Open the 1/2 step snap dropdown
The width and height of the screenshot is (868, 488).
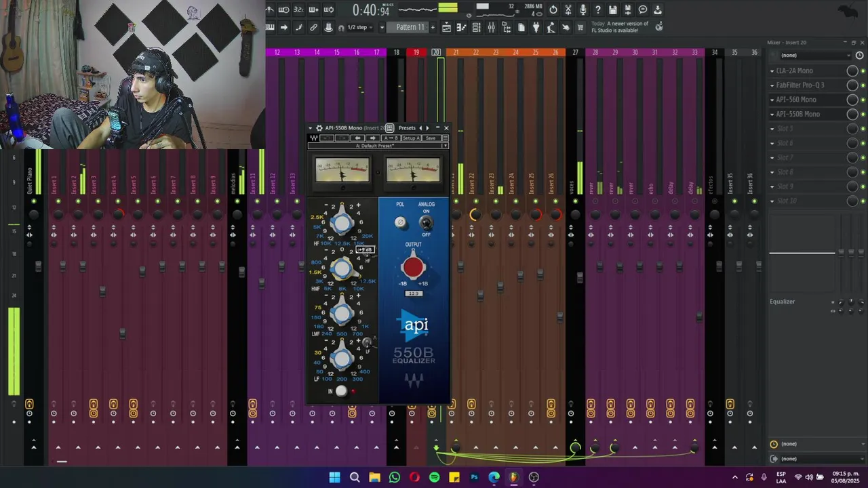point(360,27)
